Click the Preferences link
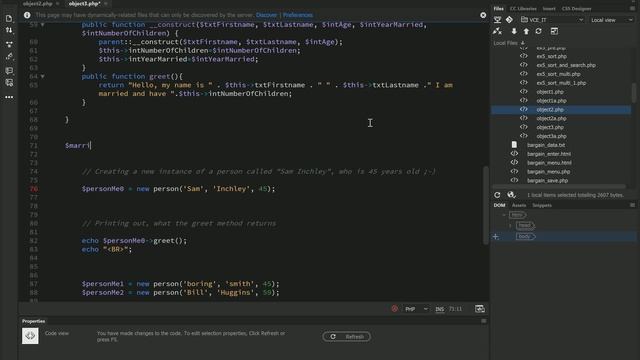The height and width of the screenshot is (360, 640). click(298, 15)
